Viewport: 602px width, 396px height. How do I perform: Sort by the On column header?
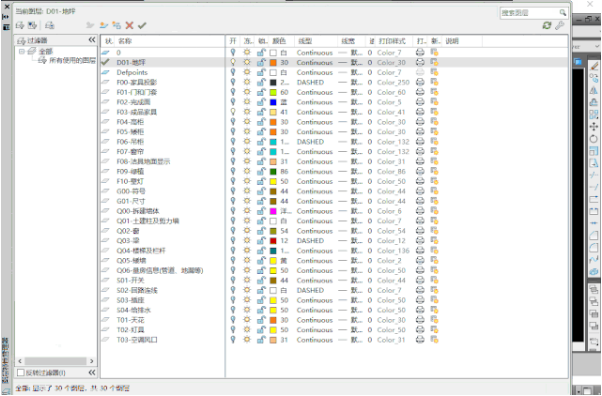click(233, 41)
